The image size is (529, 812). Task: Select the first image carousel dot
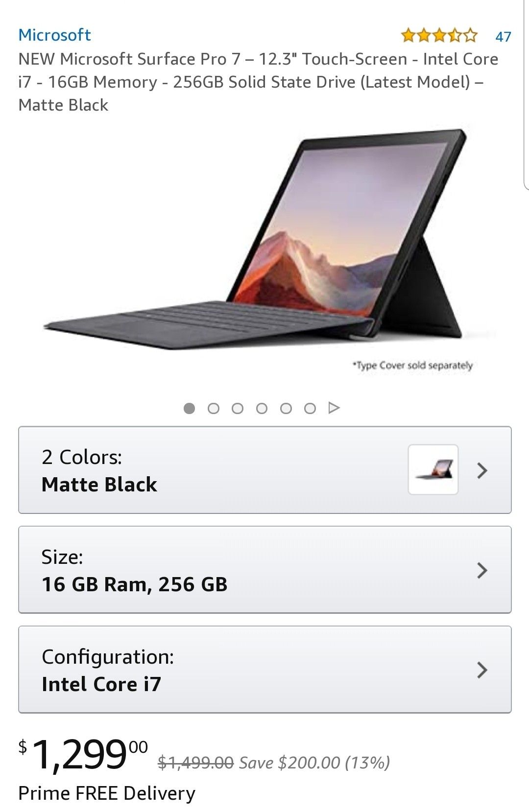click(189, 408)
